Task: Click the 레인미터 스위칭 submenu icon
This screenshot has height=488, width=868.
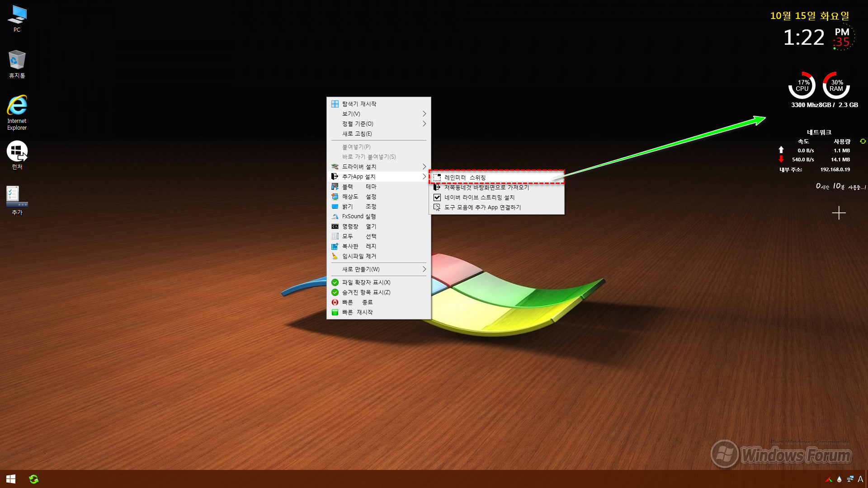Action: coord(437,178)
